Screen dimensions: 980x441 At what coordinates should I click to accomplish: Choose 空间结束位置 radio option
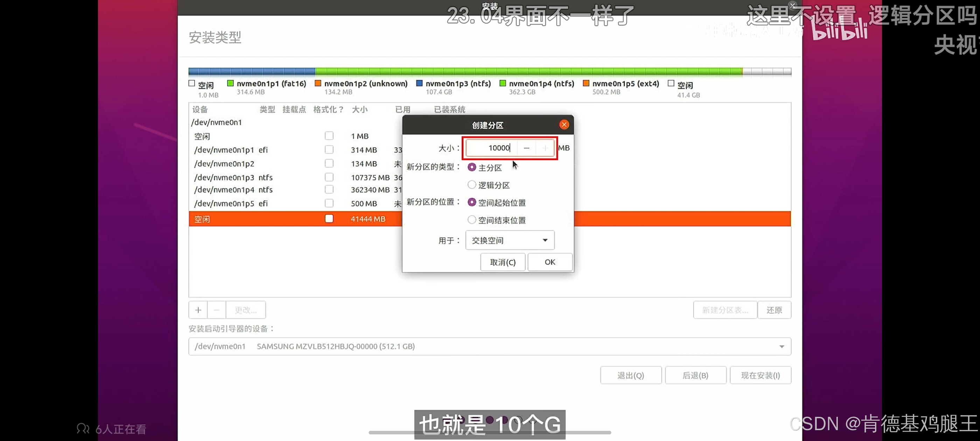click(472, 220)
